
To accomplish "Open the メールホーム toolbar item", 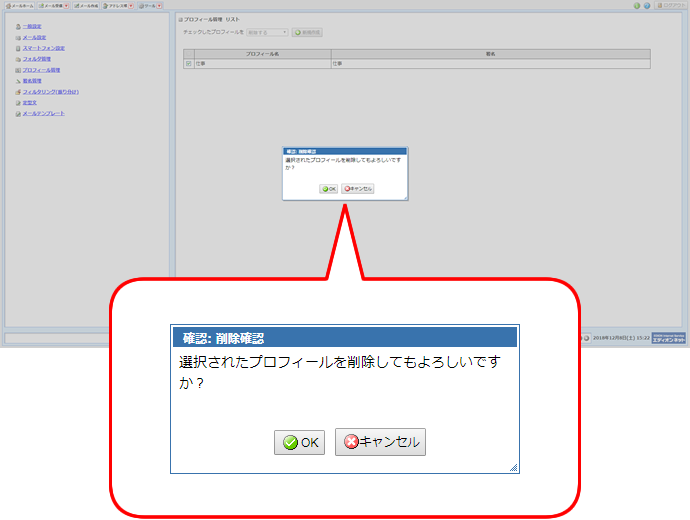I will (x=19, y=6).
